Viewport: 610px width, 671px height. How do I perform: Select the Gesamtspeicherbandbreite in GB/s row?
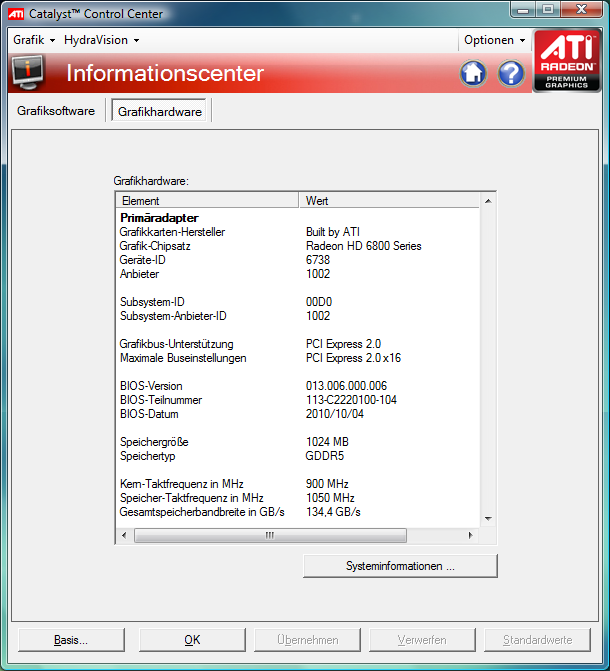click(298, 512)
